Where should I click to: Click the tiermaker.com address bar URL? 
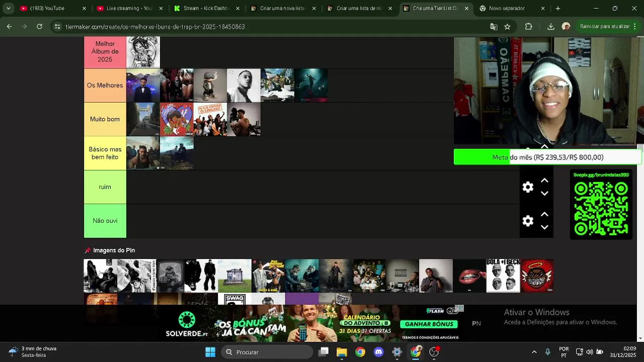coord(155,27)
